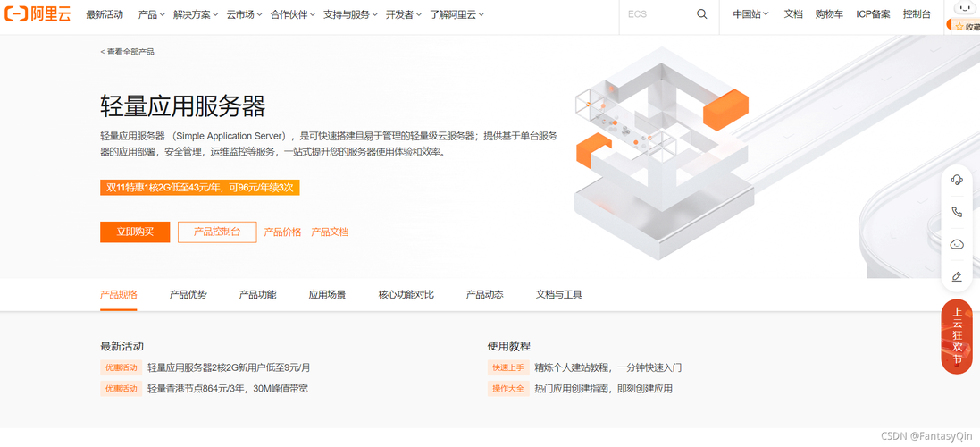Click the pencil feedback icon

click(956, 276)
